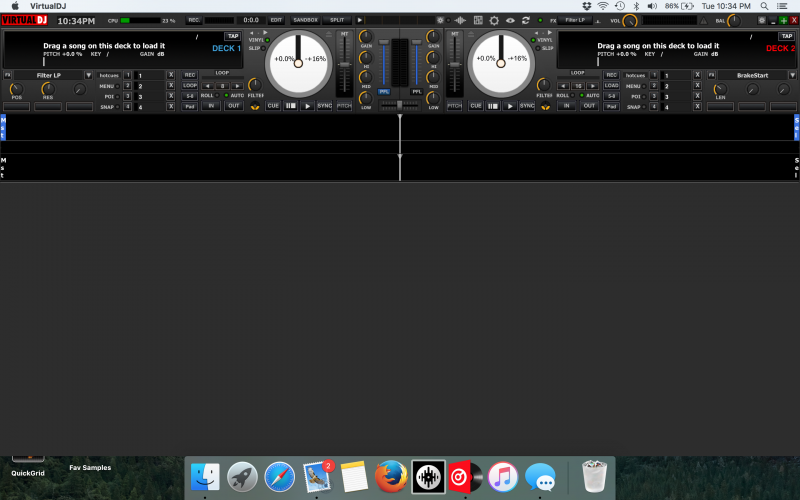The width and height of the screenshot is (800, 500).
Task: Click TAP on Deck 1
Action: tap(233, 36)
